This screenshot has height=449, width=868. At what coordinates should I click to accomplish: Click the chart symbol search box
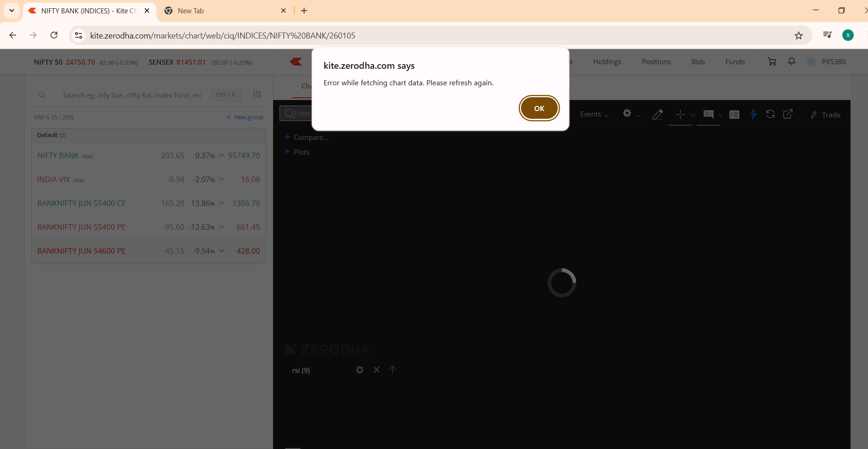pos(297,113)
